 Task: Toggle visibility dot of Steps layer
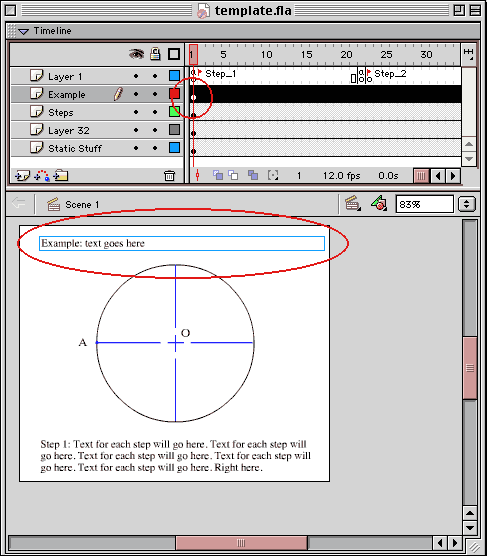(136, 112)
